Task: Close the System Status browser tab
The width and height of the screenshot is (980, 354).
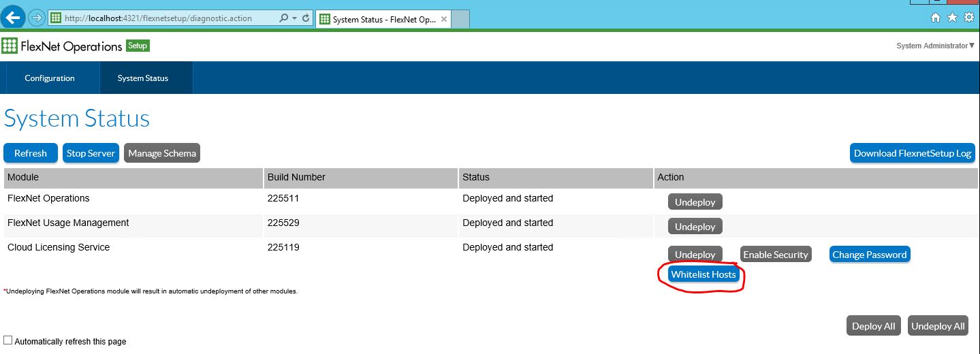Action: click(x=444, y=19)
